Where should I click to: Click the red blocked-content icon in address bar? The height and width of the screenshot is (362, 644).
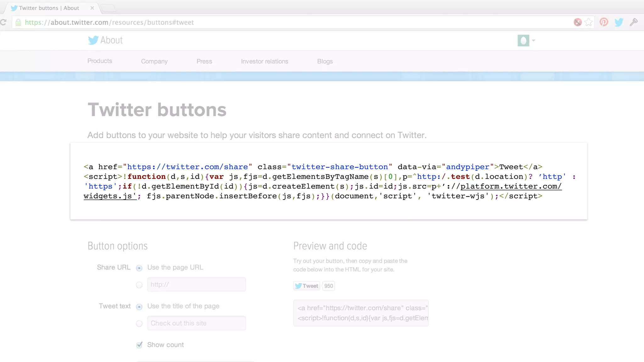pos(578,22)
